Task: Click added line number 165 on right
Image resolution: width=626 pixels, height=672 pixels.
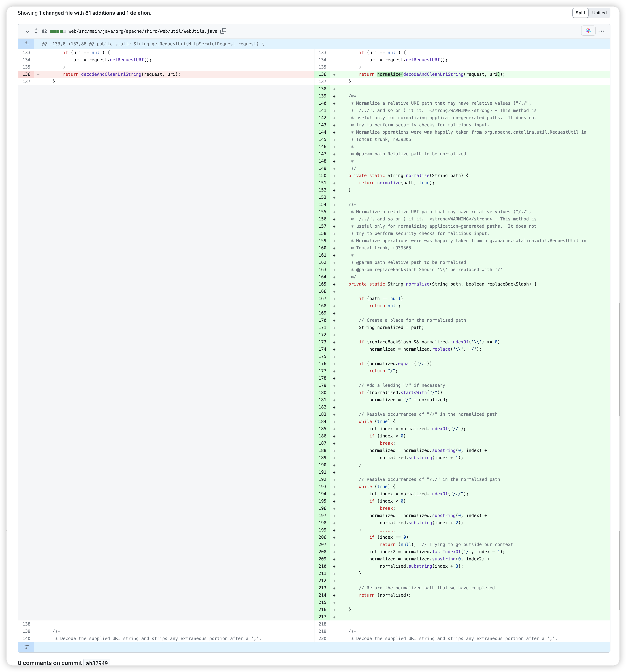Action: coord(322,284)
